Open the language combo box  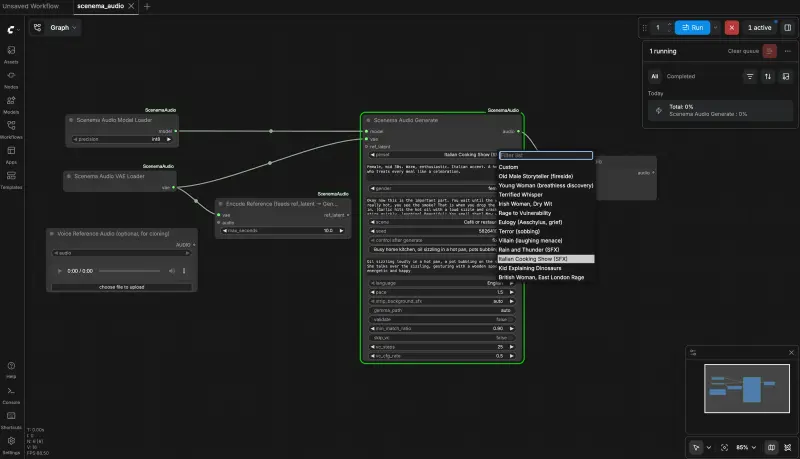(442, 283)
